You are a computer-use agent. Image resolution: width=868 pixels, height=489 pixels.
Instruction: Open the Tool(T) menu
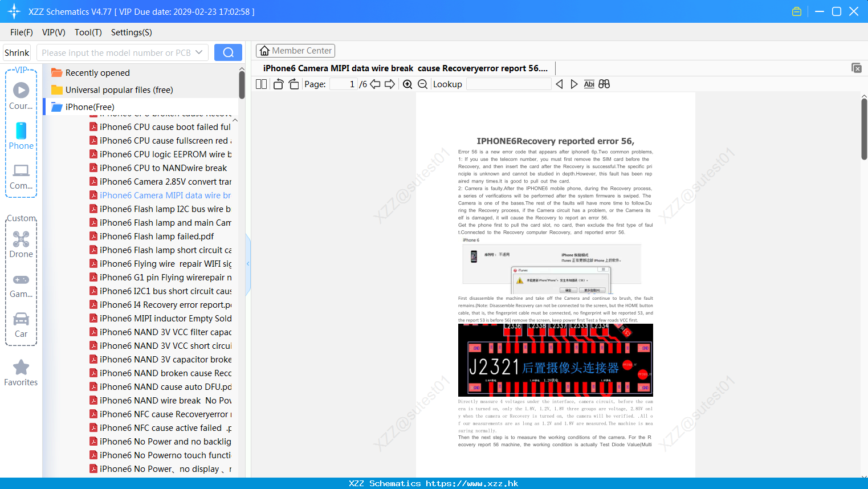click(x=88, y=32)
